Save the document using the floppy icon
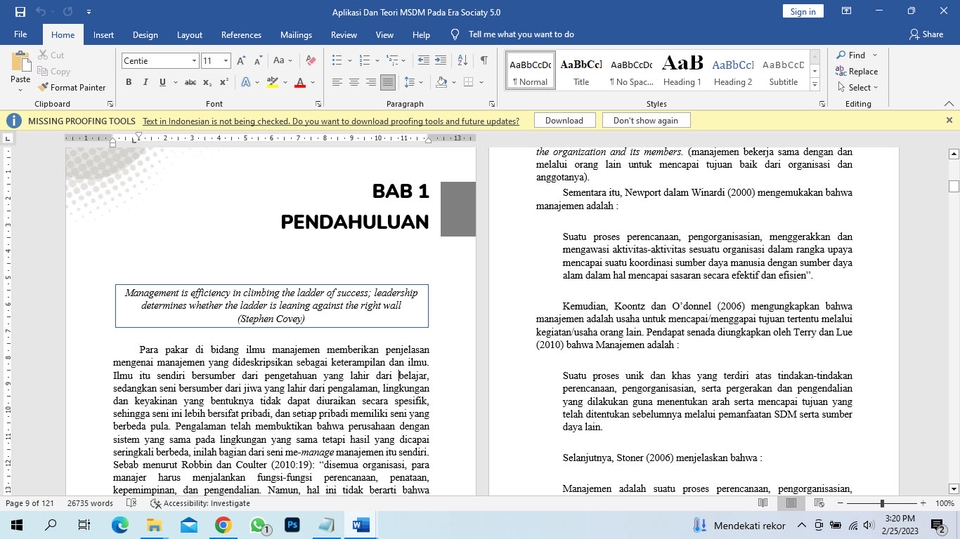The image size is (960, 539). 20,12
